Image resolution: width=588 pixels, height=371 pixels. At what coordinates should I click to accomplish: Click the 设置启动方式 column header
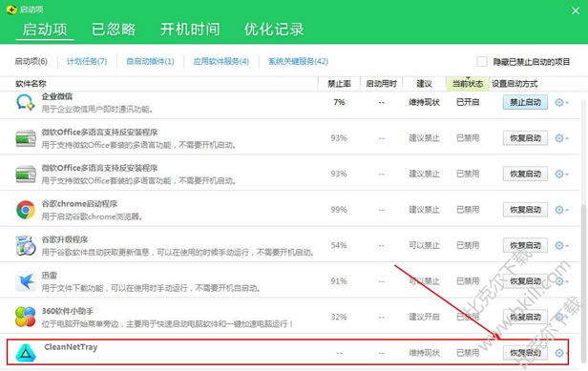(514, 84)
